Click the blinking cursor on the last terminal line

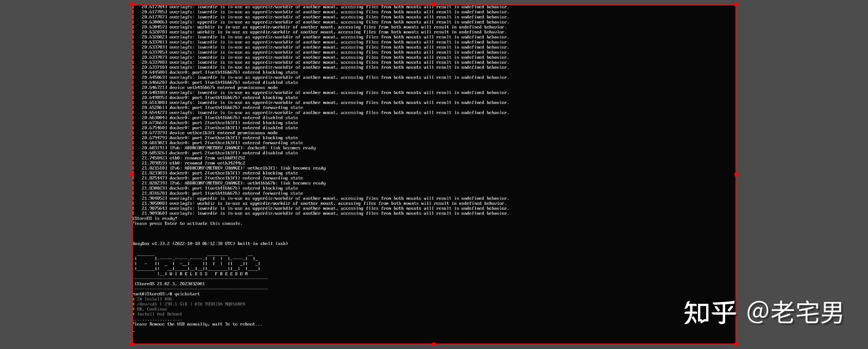pyautogui.click(x=134, y=330)
